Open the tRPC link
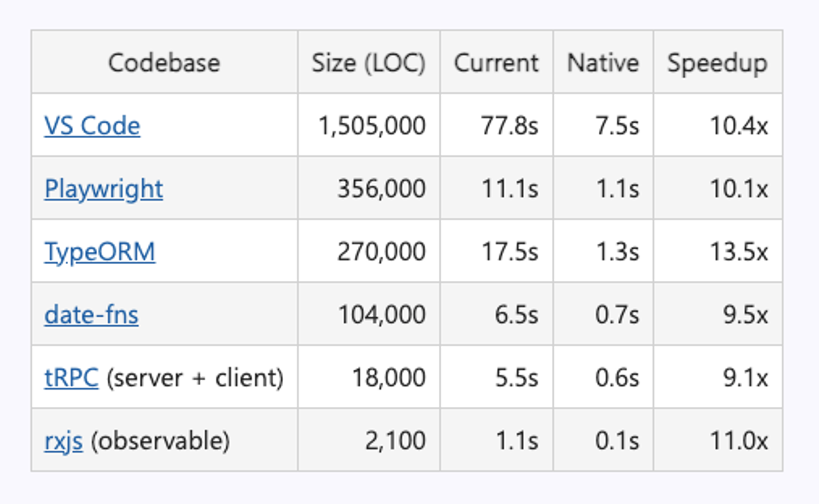Image resolution: width=819 pixels, height=504 pixels. pyautogui.click(x=71, y=378)
